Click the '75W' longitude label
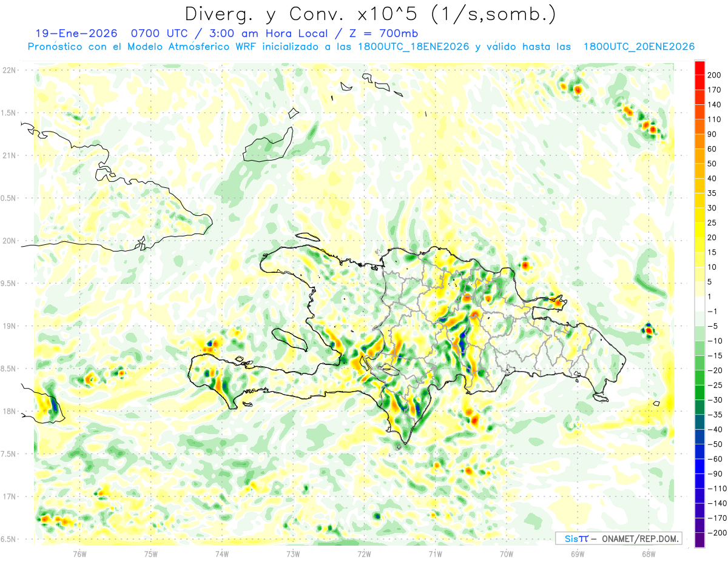 point(151,554)
